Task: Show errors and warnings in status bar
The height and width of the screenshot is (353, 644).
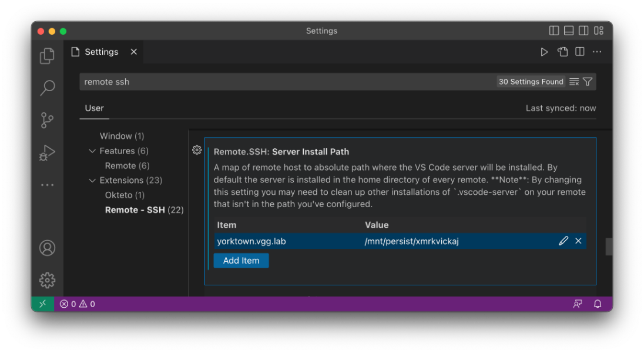Action: [78, 304]
